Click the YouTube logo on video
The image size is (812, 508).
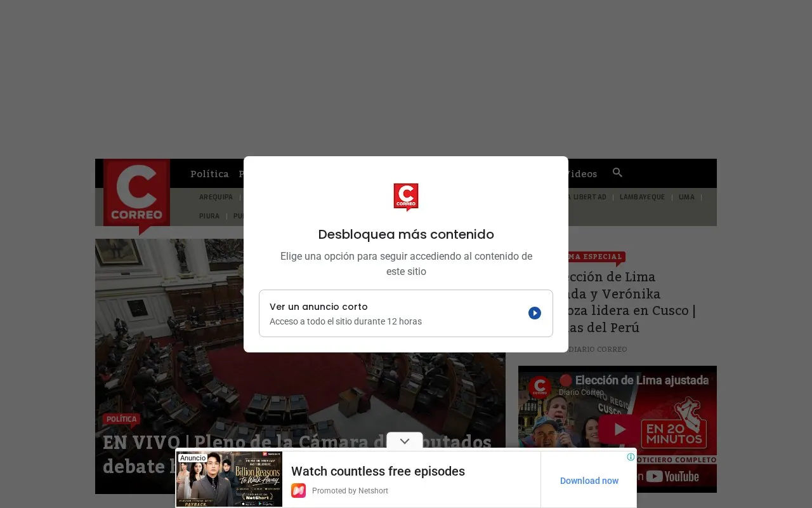tap(672, 476)
